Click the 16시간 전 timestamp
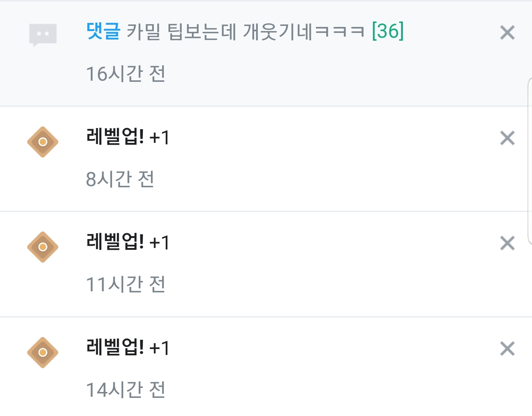This screenshot has height=416, width=532. 125,74
